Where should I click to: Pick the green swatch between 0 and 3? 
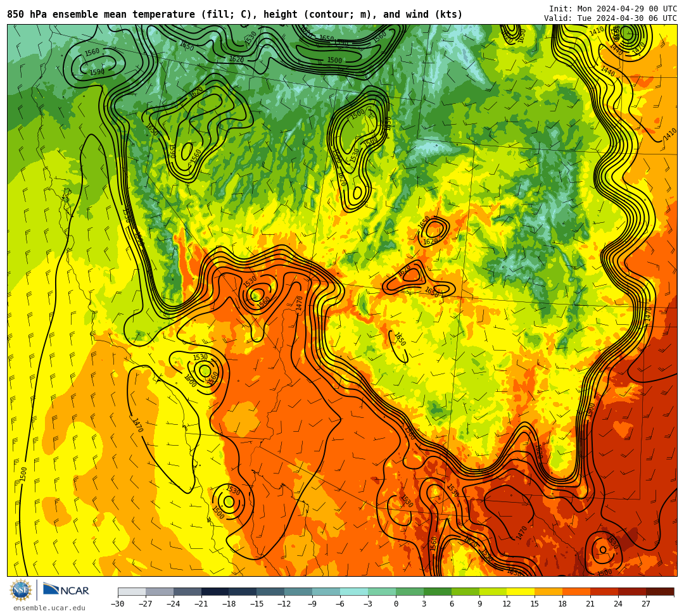tap(410, 591)
